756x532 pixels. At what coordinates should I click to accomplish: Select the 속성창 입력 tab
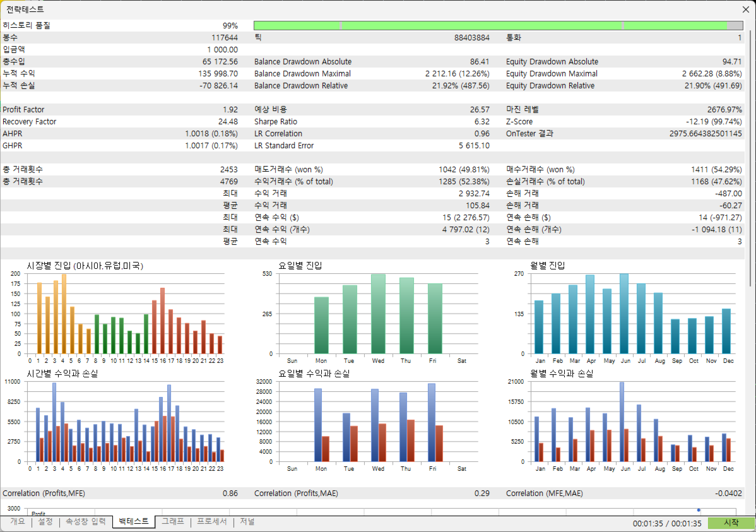85,522
